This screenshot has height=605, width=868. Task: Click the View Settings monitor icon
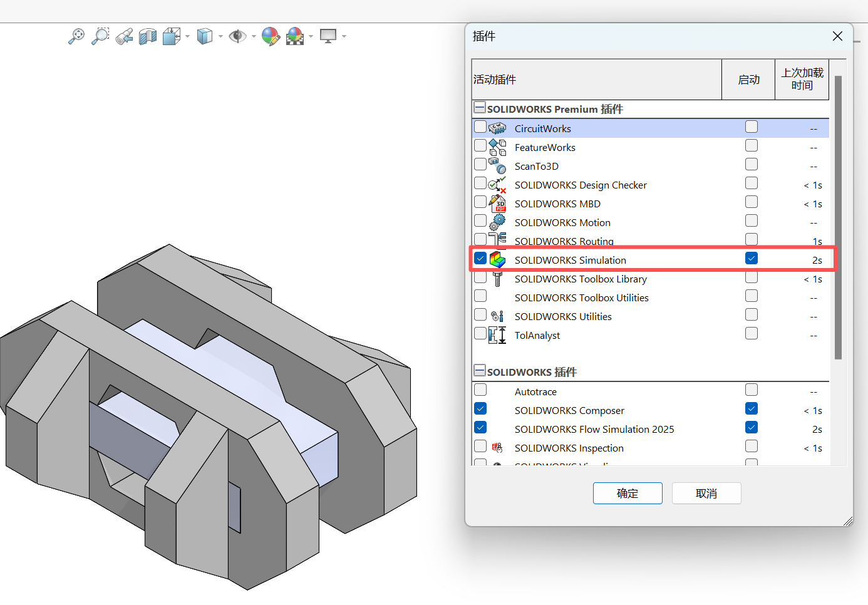click(x=328, y=36)
